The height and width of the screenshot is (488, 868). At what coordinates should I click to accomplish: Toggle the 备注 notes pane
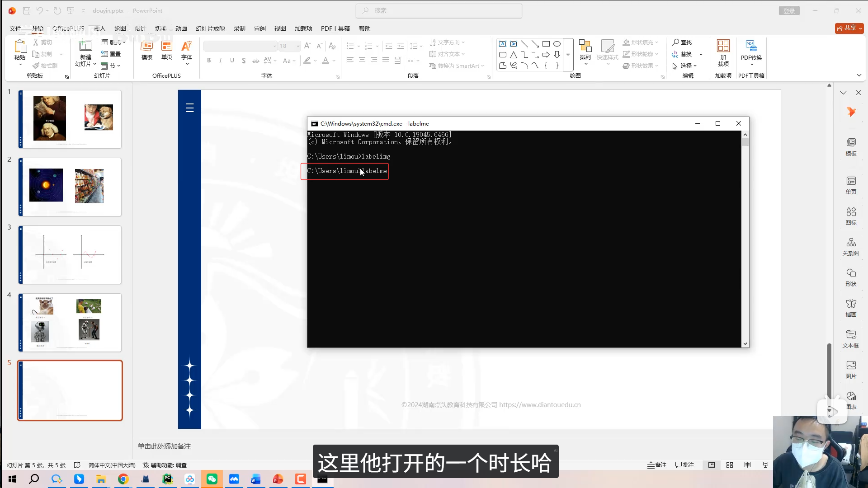657,465
